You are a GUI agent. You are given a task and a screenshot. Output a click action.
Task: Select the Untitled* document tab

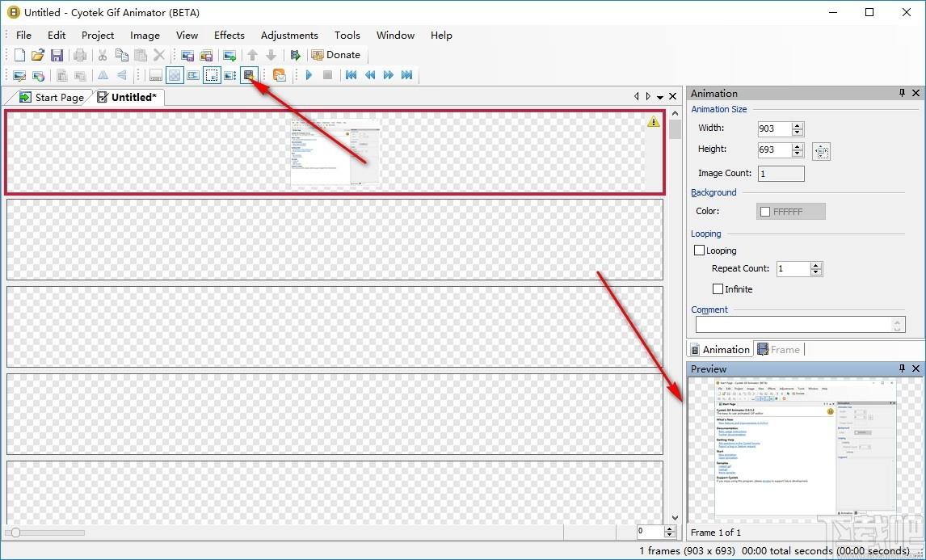point(128,98)
